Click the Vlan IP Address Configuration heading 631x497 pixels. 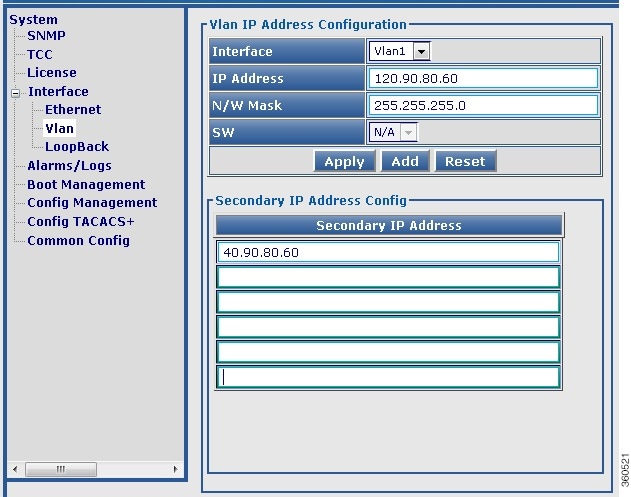click(x=308, y=25)
